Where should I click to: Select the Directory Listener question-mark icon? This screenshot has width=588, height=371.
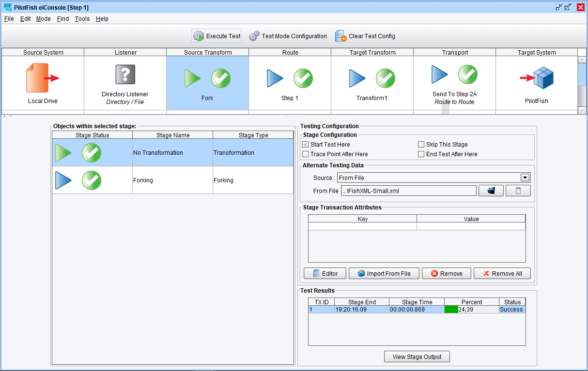coord(125,74)
